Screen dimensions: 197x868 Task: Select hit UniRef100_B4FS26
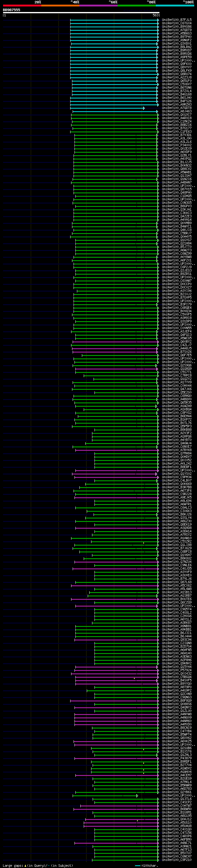(177, 101)
